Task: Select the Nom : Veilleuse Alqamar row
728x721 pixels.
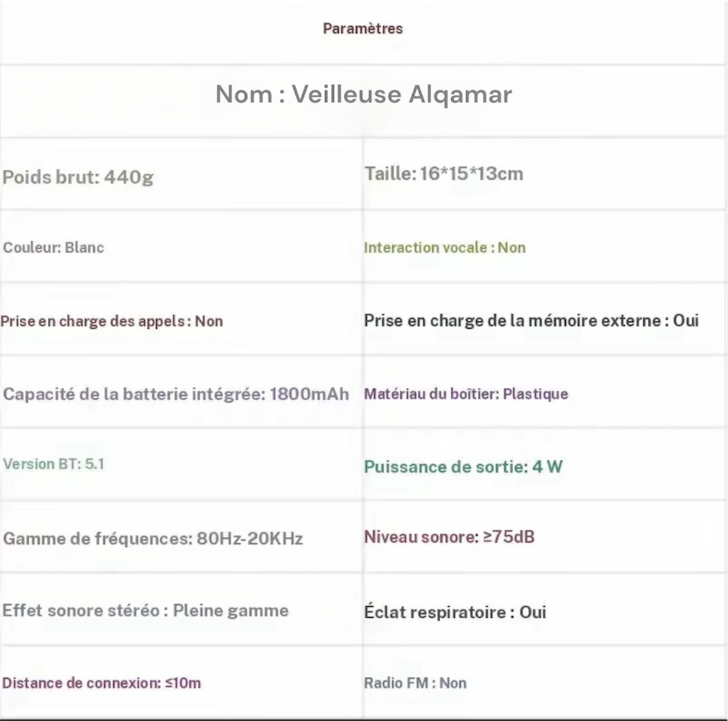Action: (364, 94)
